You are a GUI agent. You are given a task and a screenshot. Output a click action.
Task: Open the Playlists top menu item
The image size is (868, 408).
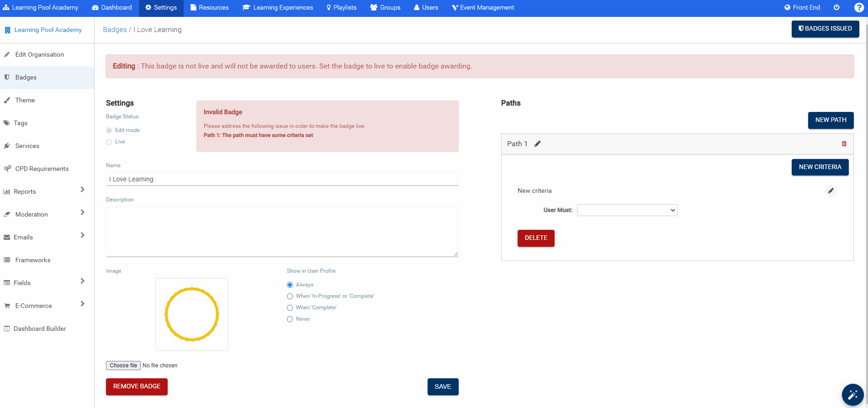tap(341, 8)
